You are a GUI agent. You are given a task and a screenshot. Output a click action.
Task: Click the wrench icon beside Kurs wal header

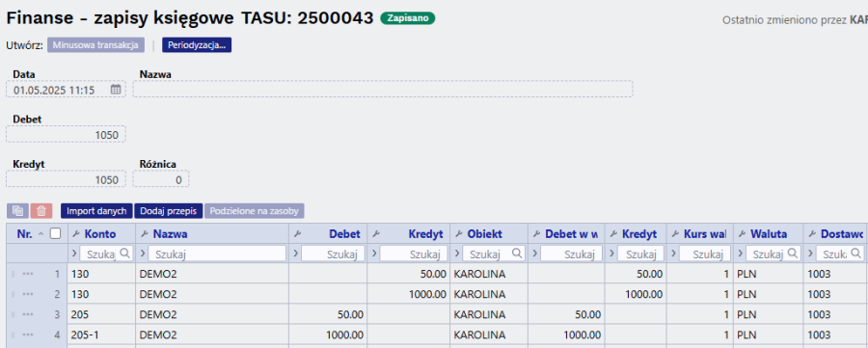click(x=676, y=234)
